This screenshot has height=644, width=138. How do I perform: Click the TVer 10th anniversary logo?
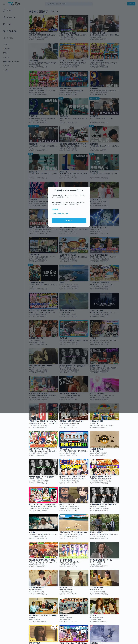[x=14, y=4]
